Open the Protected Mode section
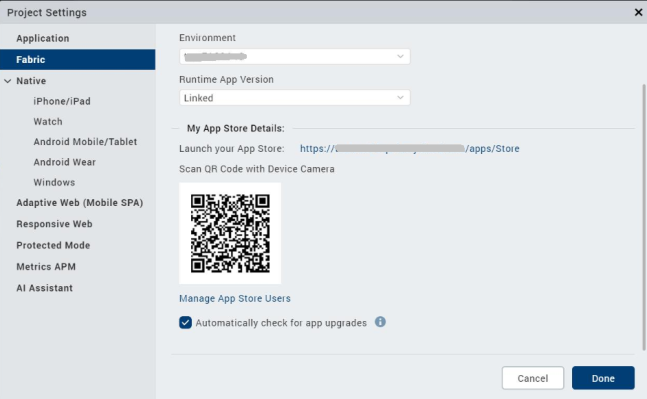This screenshot has width=647, height=399. [x=53, y=246]
